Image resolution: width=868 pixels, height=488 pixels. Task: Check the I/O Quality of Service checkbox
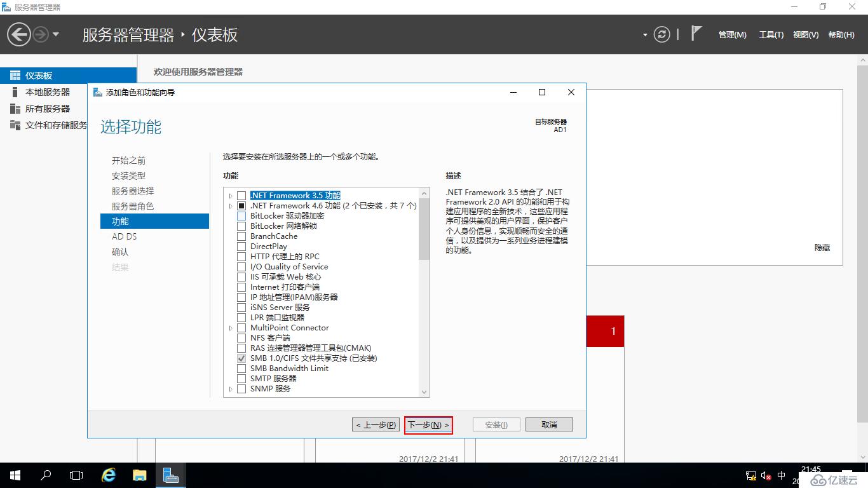click(x=241, y=267)
